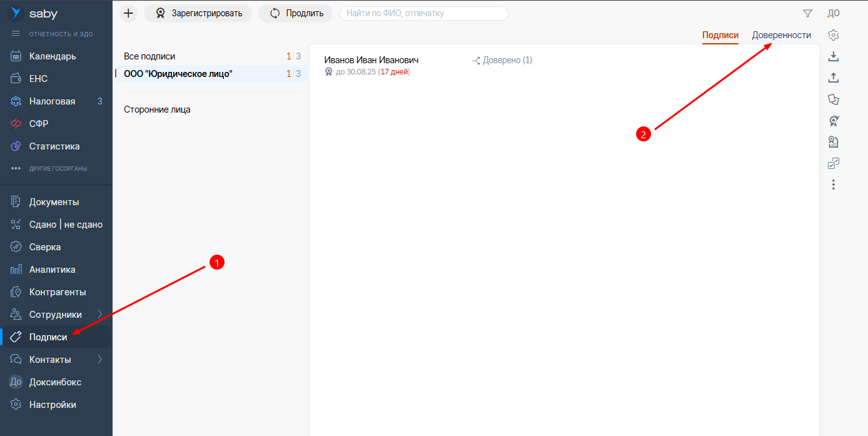The image size is (868, 436).
Task: Open the filter funnel icon
Action: pyautogui.click(x=807, y=13)
